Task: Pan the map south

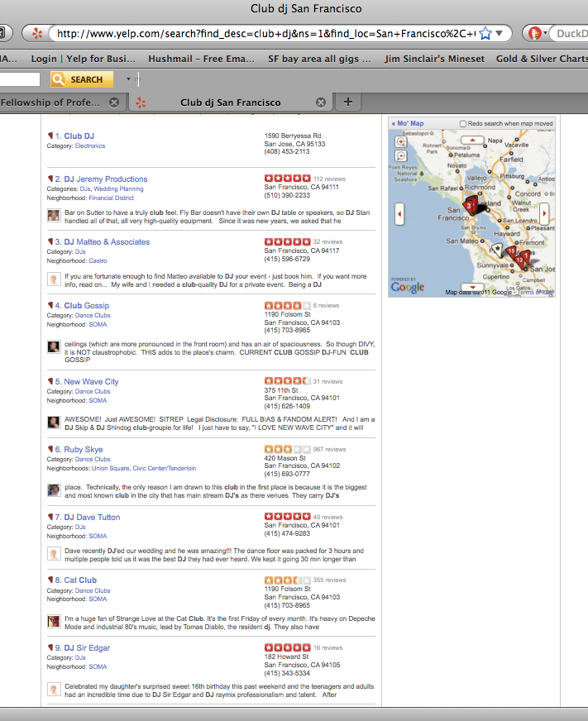Action: coord(472,286)
